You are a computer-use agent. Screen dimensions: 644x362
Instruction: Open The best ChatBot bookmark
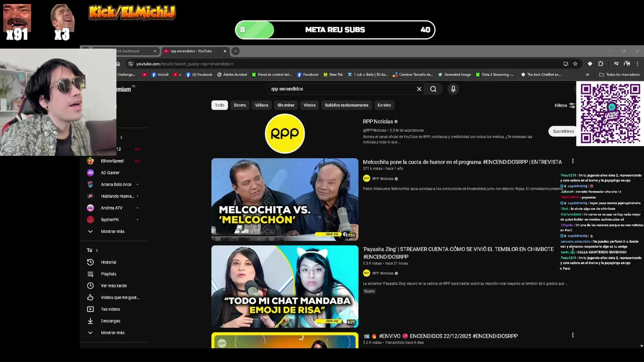tap(541, 74)
